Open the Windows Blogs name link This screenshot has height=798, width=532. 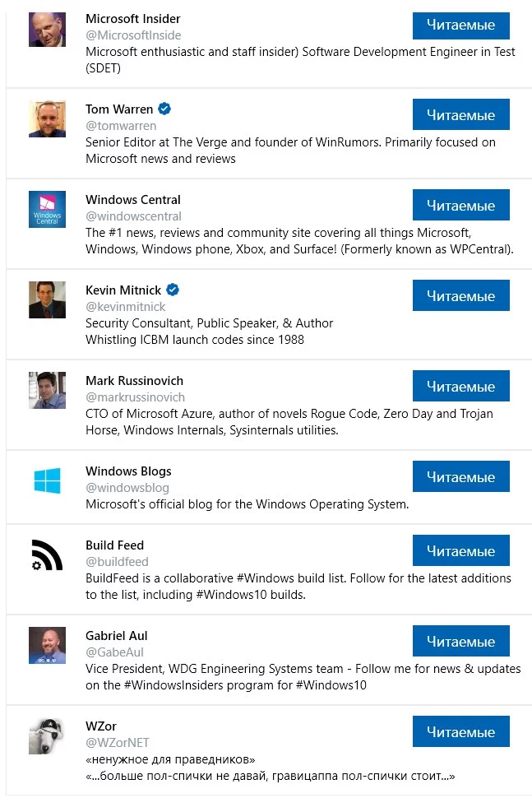tap(128, 471)
